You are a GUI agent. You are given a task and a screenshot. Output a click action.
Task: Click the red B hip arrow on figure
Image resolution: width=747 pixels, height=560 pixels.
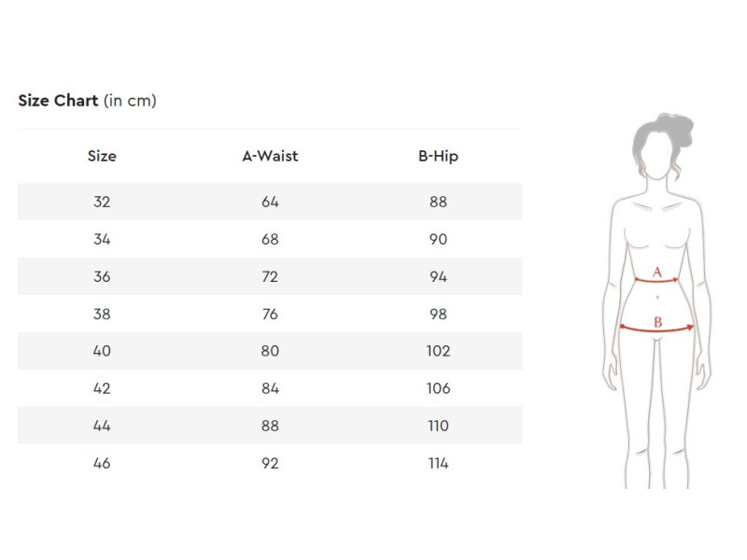pyautogui.click(x=657, y=329)
